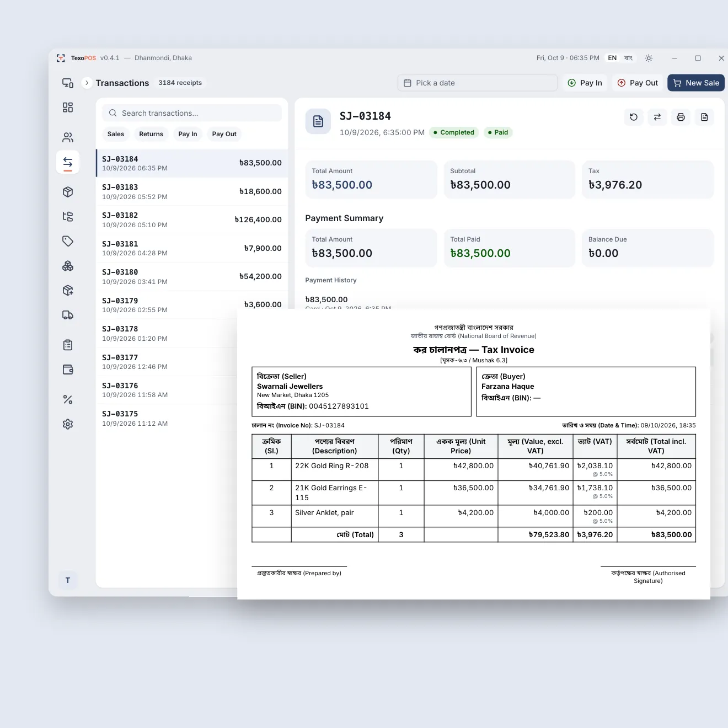This screenshot has height=728, width=728.
Task: Select transaction SJ-03180 in the list
Action: tap(192, 276)
